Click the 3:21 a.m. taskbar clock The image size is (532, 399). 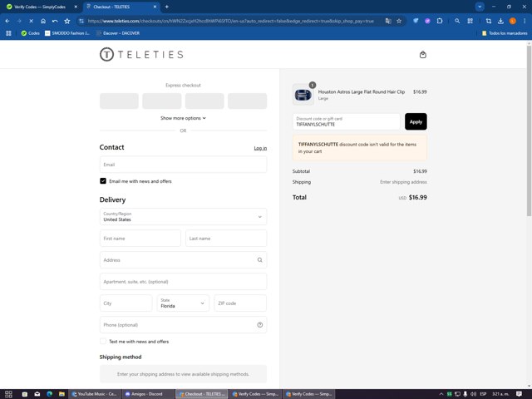[x=500, y=394]
